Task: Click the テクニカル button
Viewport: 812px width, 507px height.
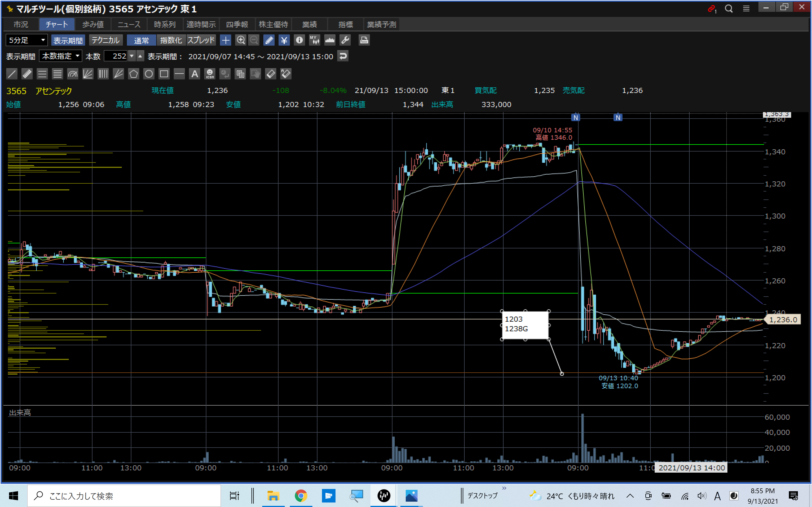Action: 105,40
